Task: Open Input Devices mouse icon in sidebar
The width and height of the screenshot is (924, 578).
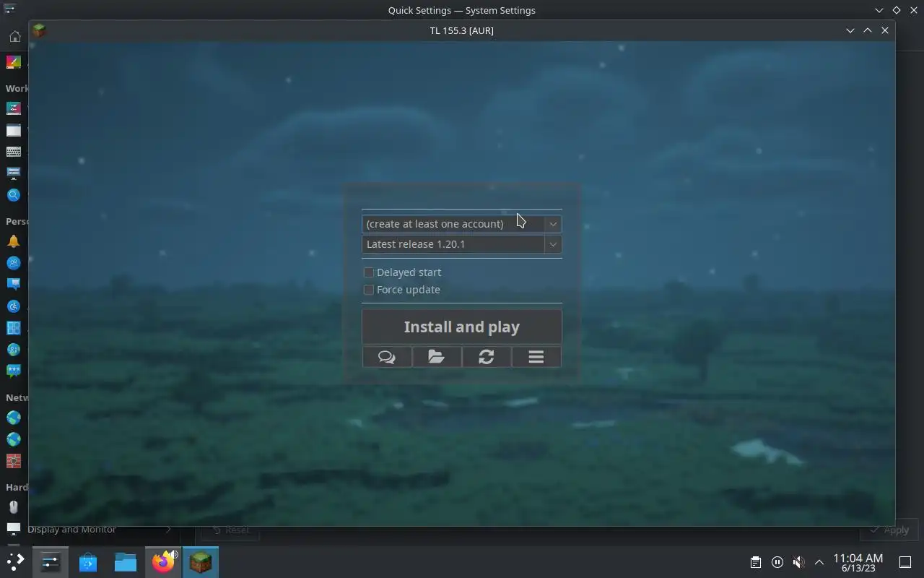Action: click(14, 507)
